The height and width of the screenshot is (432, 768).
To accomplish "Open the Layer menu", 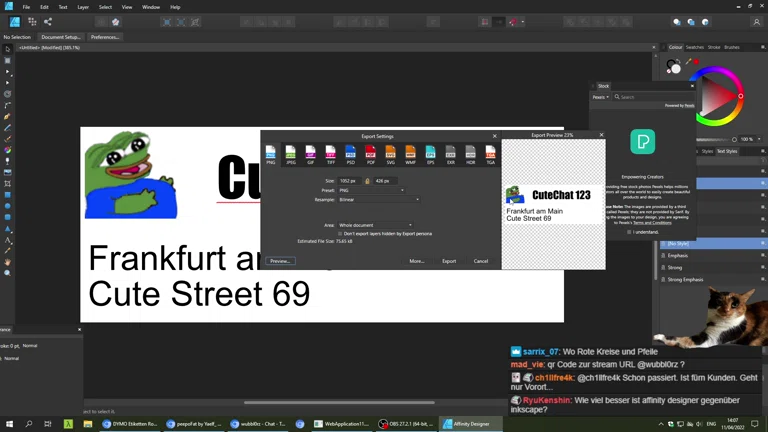I will click(x=83, y=7).
